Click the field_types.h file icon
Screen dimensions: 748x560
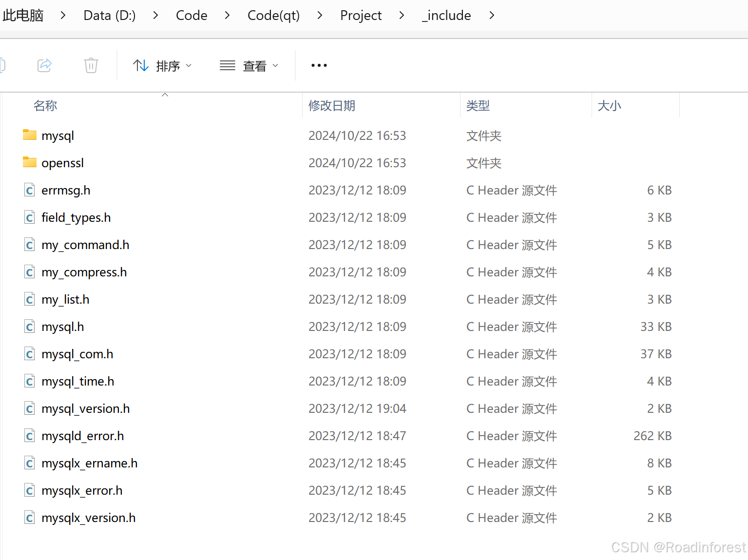click(x=30, y=217)
